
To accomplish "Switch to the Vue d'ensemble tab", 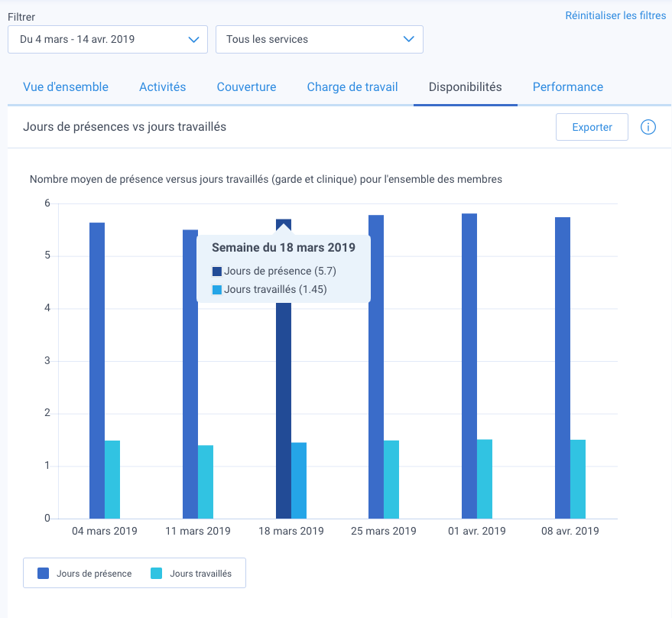I will [x=66, y=87].
